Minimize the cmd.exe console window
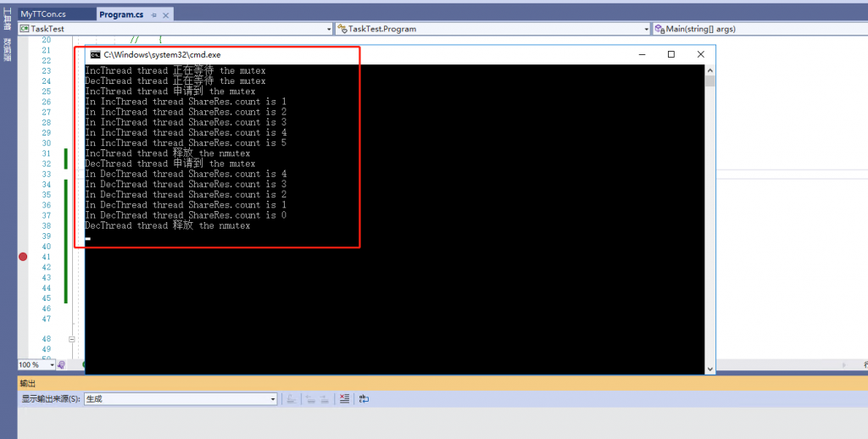 tap(643, 54)
